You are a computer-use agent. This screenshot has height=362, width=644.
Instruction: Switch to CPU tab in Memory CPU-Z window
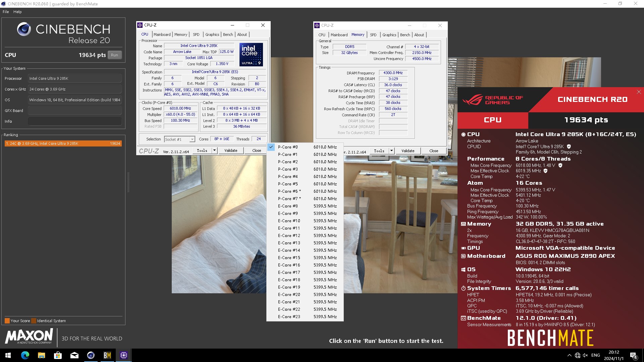[x=322, y=35]
